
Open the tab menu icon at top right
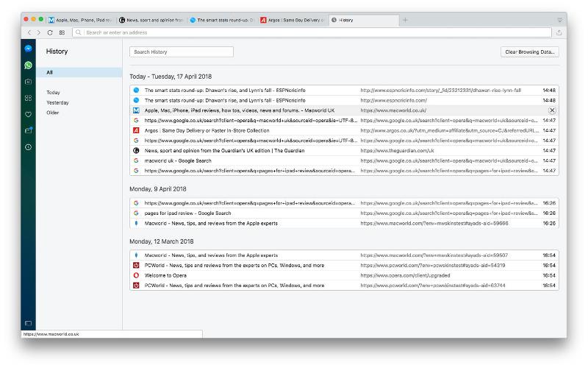click(x=559, y=20)
